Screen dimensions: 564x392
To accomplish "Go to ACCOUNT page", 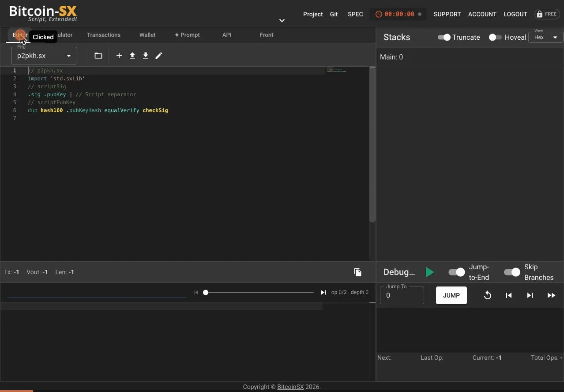I will click(482, 14).
